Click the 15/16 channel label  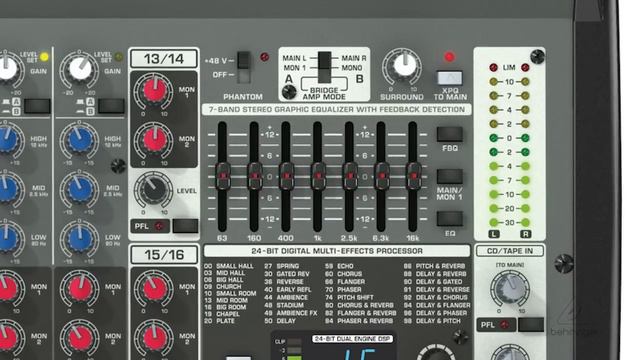click(164, 255)
